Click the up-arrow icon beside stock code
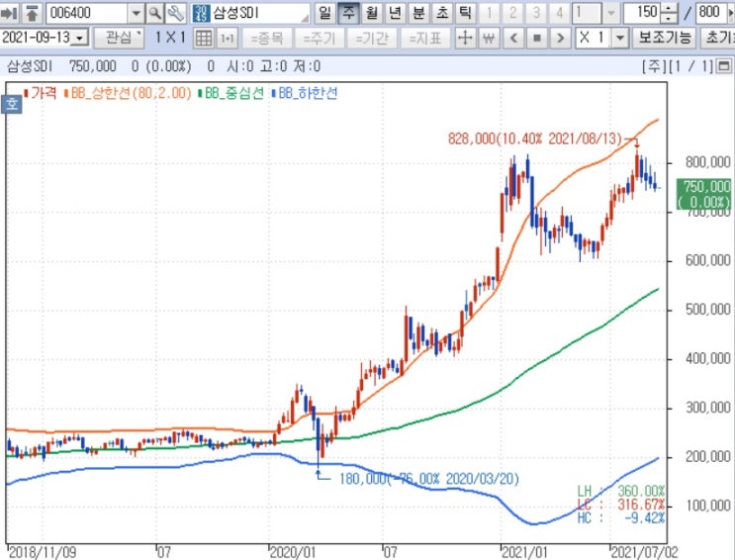 (x=32, y=13)
